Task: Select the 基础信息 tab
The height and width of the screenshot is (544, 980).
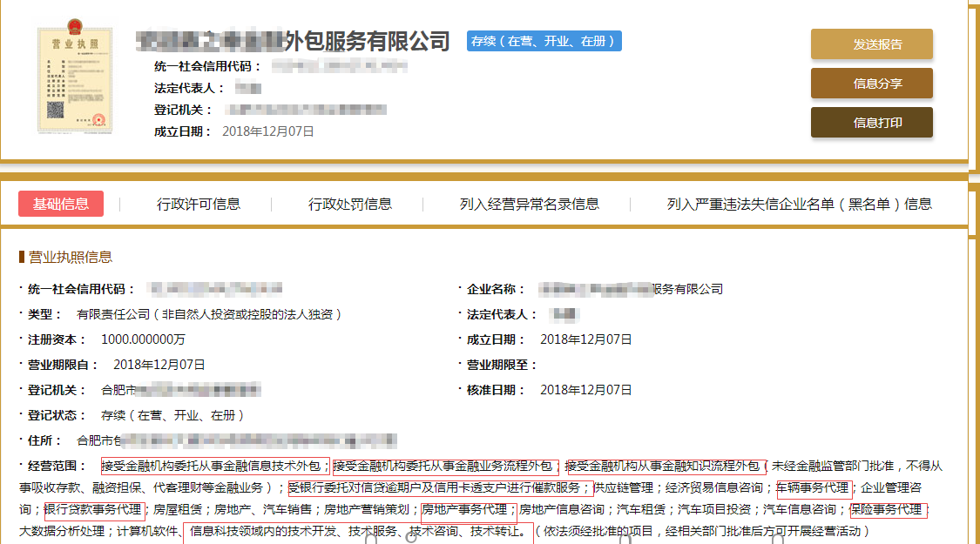Action: tap(61, 204)
